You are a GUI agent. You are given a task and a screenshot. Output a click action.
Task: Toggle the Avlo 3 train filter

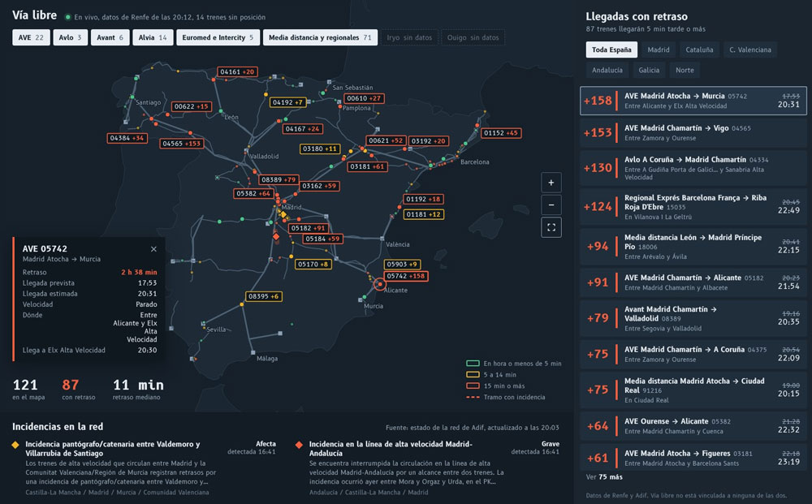pos(71,37)
